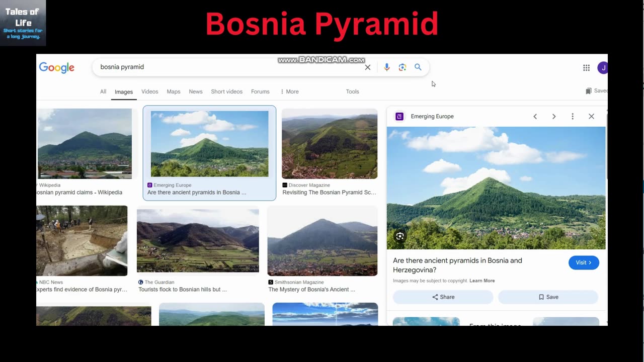Open the Wikipedia pyramid thumbnail
The width and height of the screenshot is (644, 362).
tap(85, 144)
